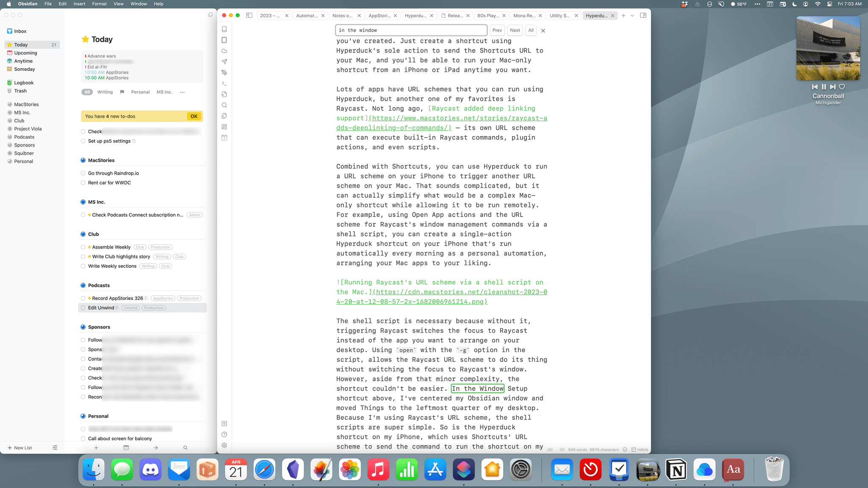Click the tidbits workspace status bar item
The image size is (868, 488).
click(640, 449)
